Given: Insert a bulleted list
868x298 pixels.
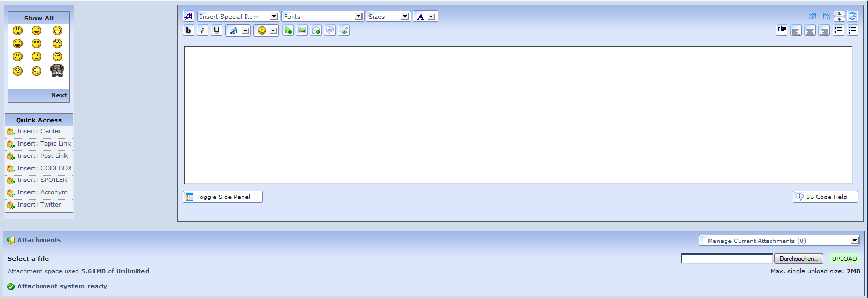Looking at the screenshot, I should pyautogui.click(x=852, y=31).
